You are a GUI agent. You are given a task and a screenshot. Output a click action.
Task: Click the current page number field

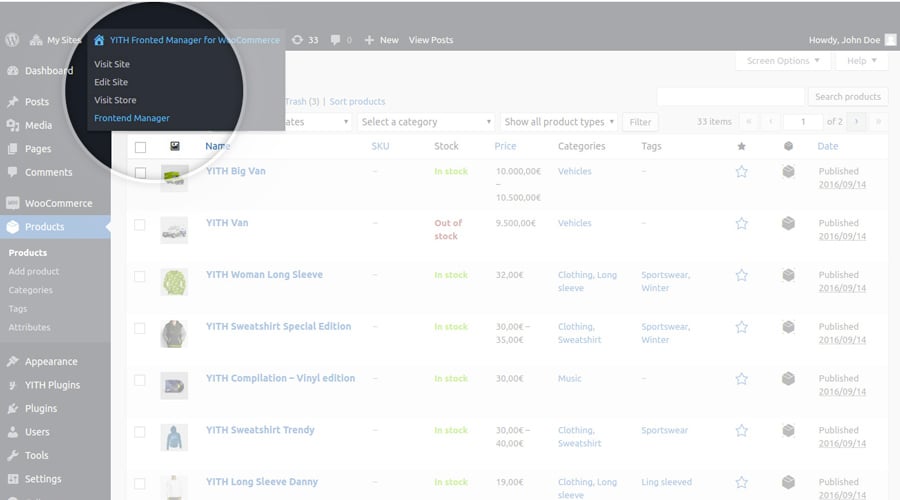(x=803, y=122)
